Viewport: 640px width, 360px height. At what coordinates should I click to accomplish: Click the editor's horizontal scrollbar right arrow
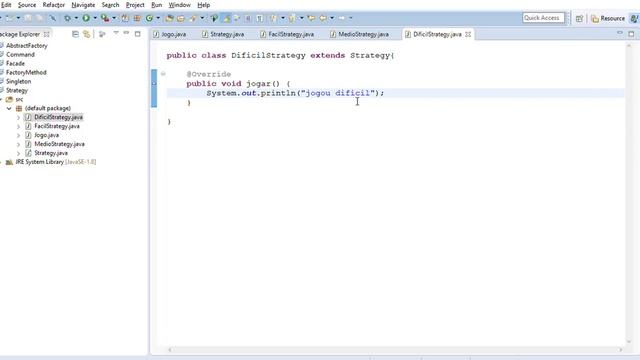pyautogui.click(x=620, y=349)
